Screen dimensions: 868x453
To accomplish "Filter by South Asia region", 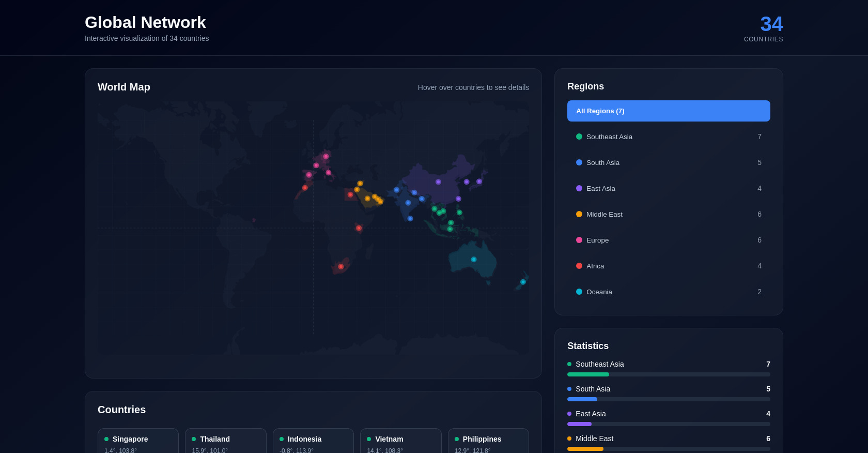I will click(669, 162).
